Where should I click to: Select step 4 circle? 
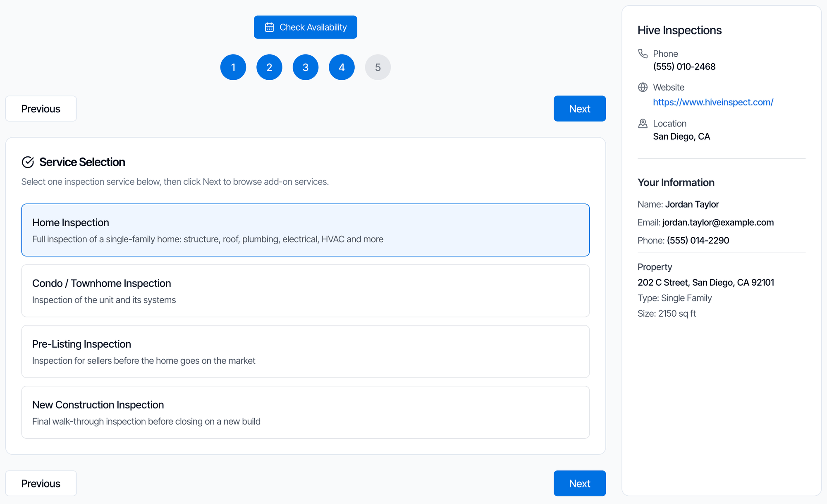pos(342,67)
